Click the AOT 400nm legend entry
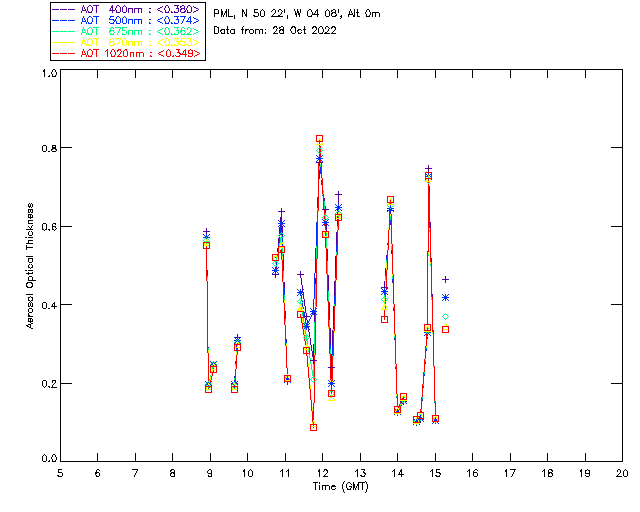The width and height of the screenshot is (640, 512). tap(126, 9)
